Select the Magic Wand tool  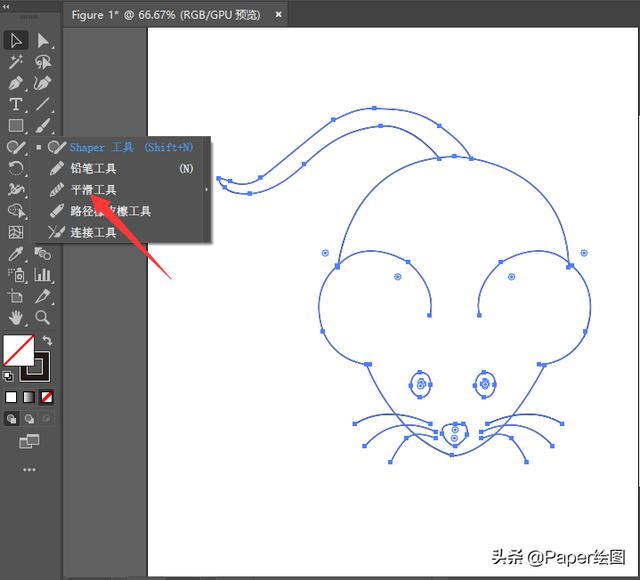(x=16, y=62)
